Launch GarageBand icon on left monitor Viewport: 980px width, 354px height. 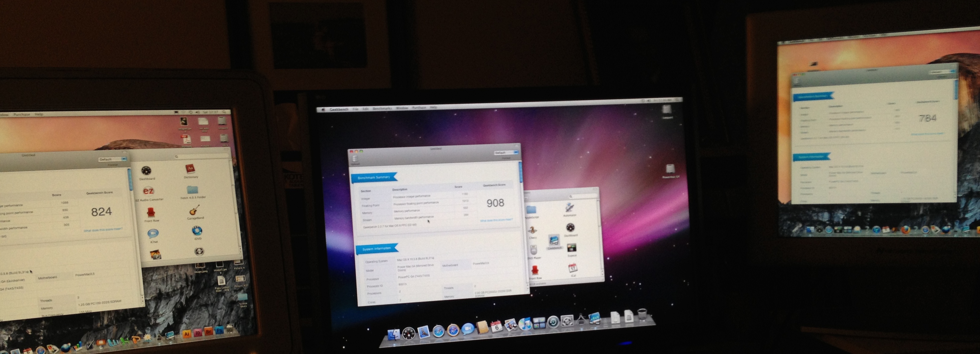coord(194,210)
